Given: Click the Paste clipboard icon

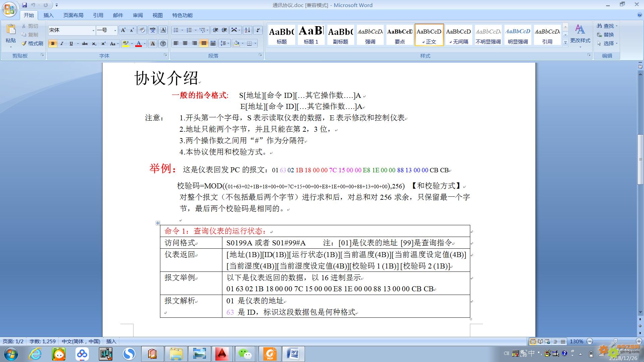Looking at the screenshot, I should [x=11, y=29].
